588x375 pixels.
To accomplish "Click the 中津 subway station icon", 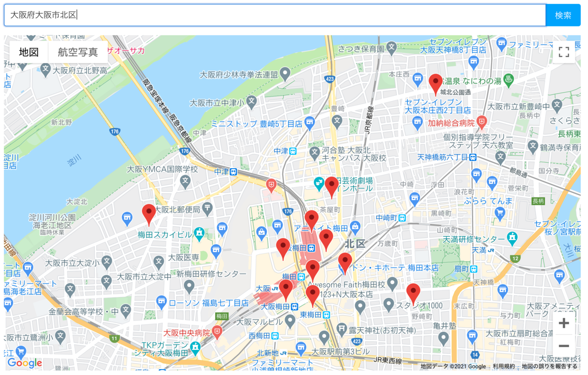I will pyautogui.click(x=293, y=151).
